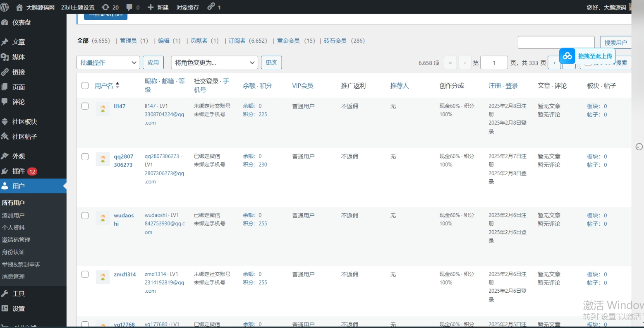The width and height of the screenshot is (644, 330).
Task: Open Zibll主题设置 in admin bar
Action: [78, 7]
